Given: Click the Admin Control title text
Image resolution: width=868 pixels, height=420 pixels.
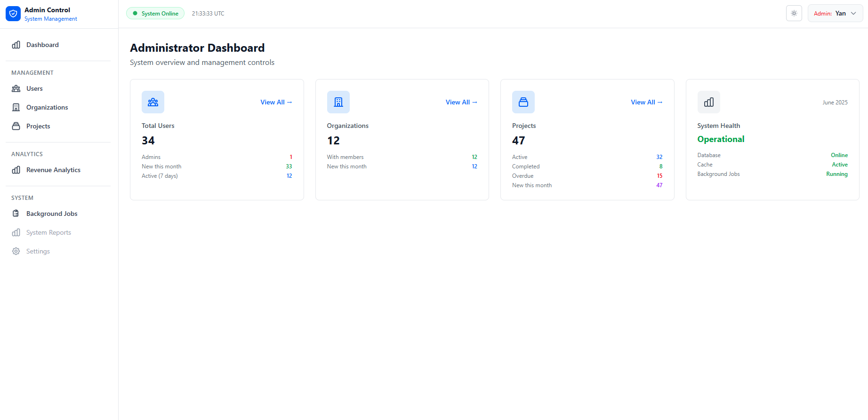Looking at the screenshot, I should (x=47, y=10).
